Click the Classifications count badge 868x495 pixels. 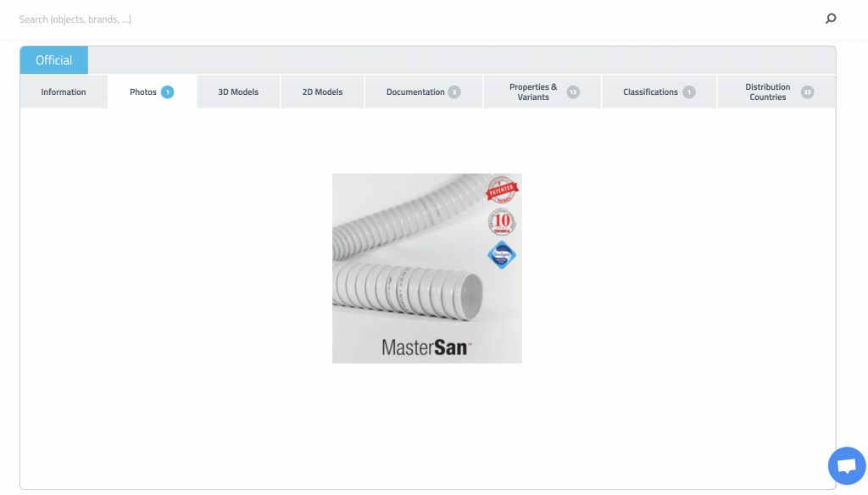(688, 92)
